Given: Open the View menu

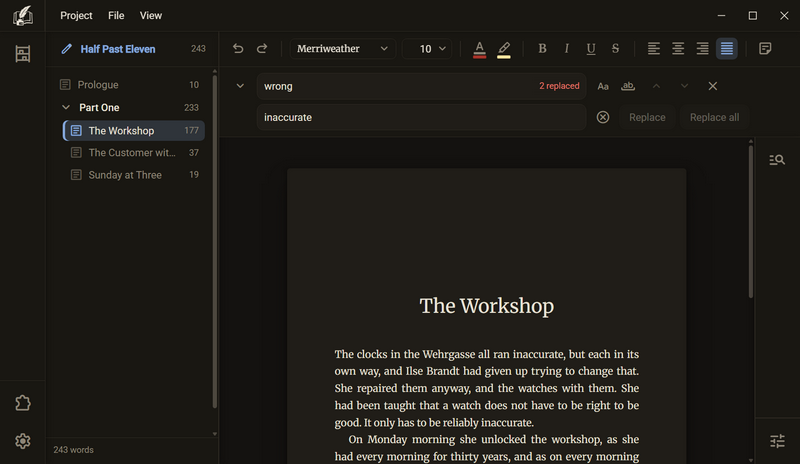Looking at the screenshot, I should coord(151,16).
